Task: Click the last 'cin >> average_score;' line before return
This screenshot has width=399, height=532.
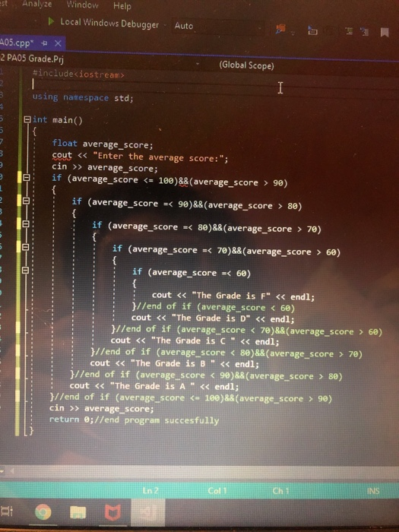Action: 101,408
